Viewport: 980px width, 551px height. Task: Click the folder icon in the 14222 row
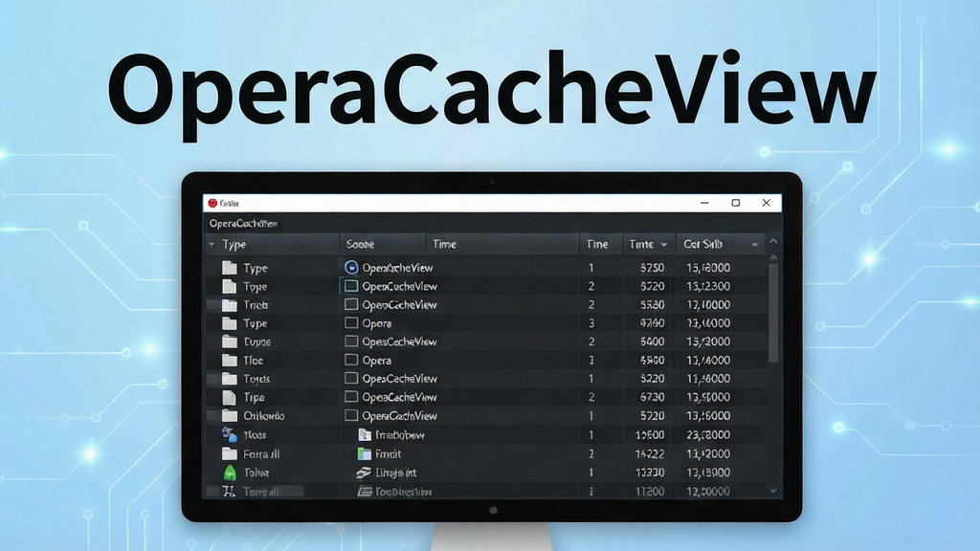pyautogui.click(x=230, y=453)
